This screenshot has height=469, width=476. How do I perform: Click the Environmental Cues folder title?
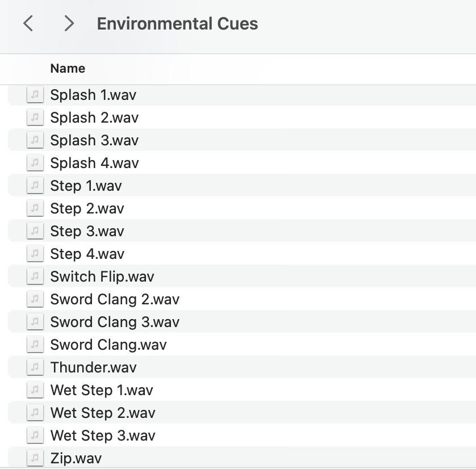(x=177, y=24)
